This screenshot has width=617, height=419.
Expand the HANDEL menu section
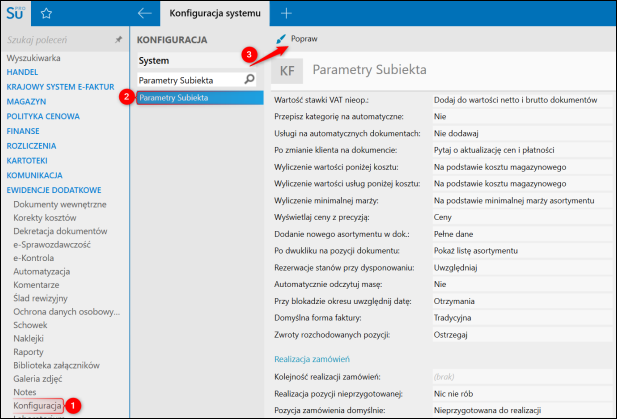[24, 71]
